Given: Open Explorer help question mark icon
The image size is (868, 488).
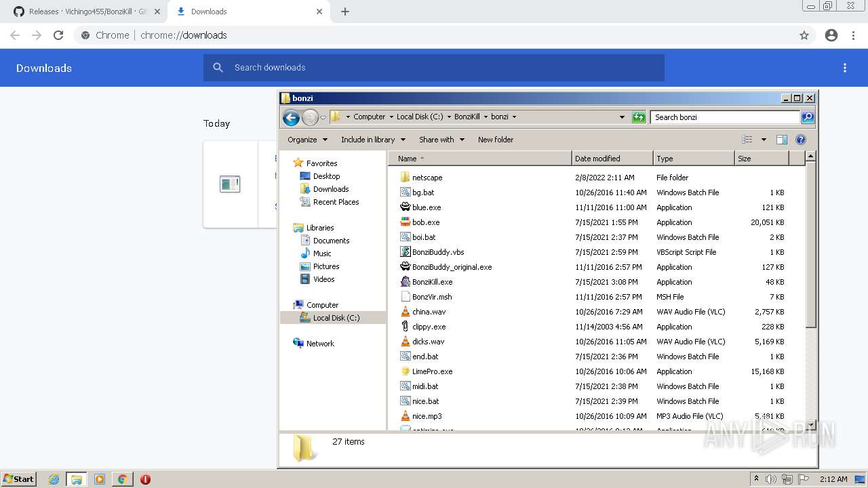Looking at the screenshot, I should point(801,140).
